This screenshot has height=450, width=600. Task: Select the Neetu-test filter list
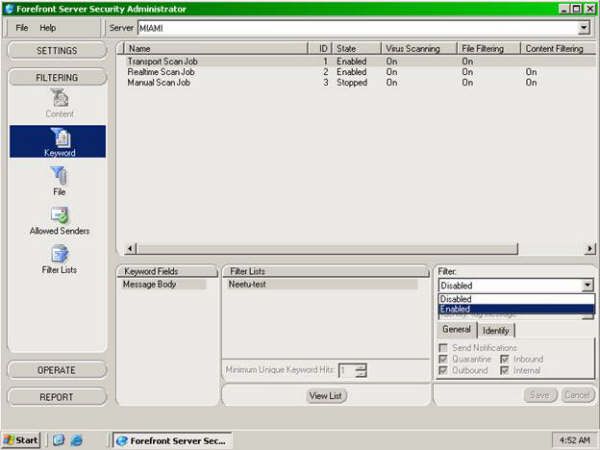click(322, 284)
